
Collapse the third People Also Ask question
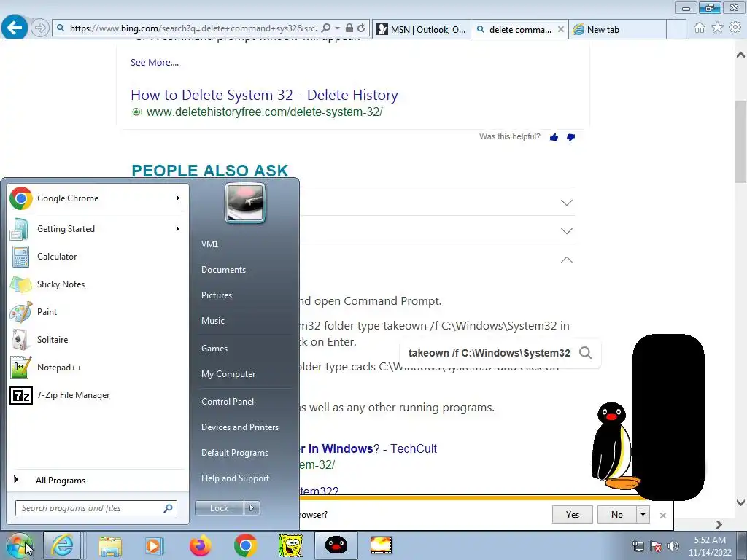coord(566,260)
